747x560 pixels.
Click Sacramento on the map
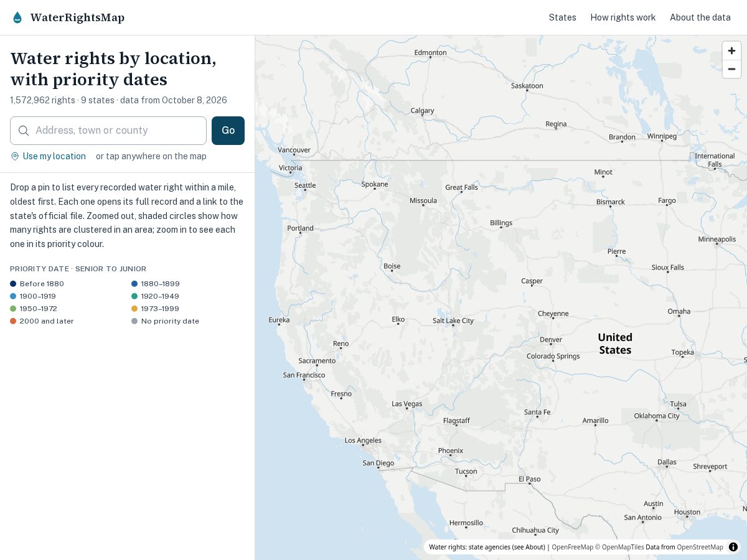[317, 361]
